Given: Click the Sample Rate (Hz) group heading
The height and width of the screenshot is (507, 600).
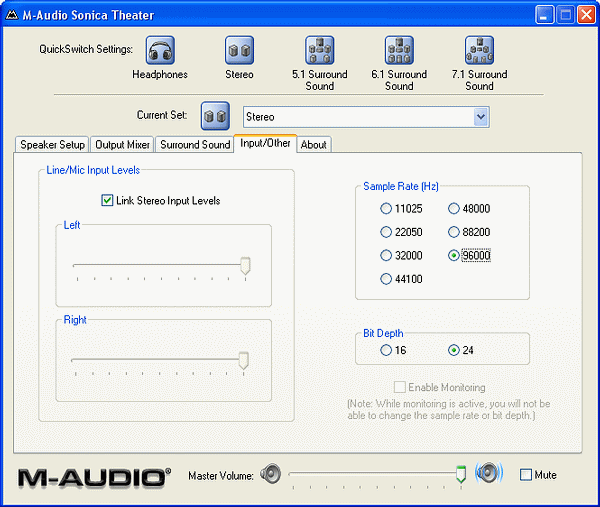Looking at the screenshot, I should tap(401, 186).
